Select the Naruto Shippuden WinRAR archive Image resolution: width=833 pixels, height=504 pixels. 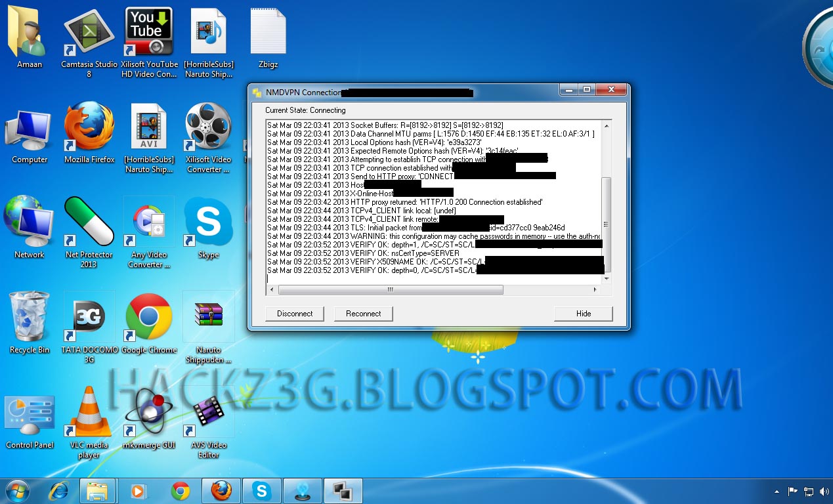click(209, 327)
